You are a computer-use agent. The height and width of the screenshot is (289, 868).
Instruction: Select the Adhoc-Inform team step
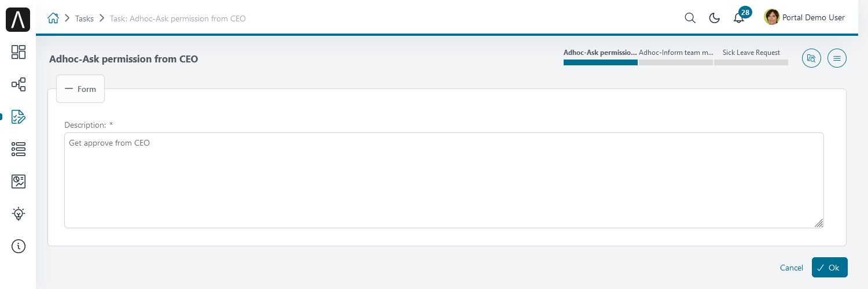coord(676,57)
